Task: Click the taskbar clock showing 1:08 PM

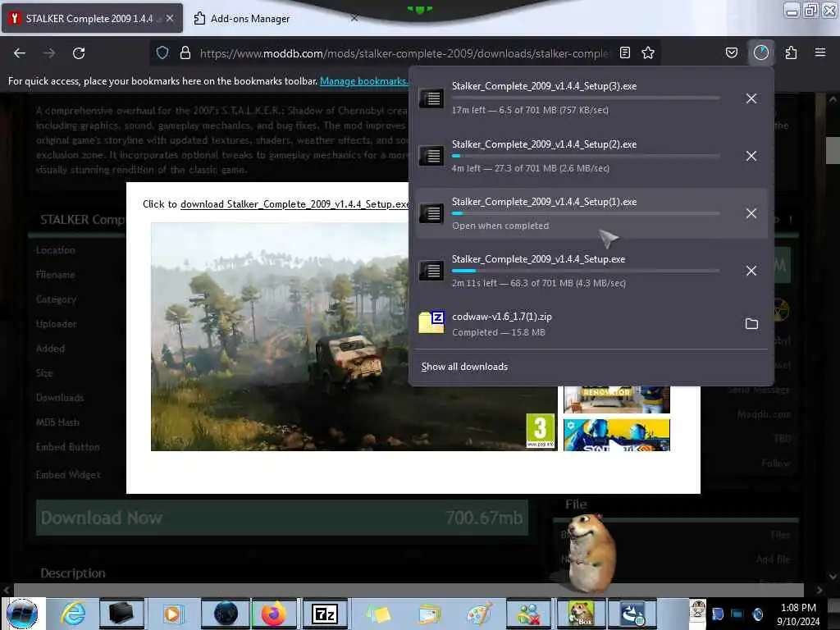Action: click(798, 608)
